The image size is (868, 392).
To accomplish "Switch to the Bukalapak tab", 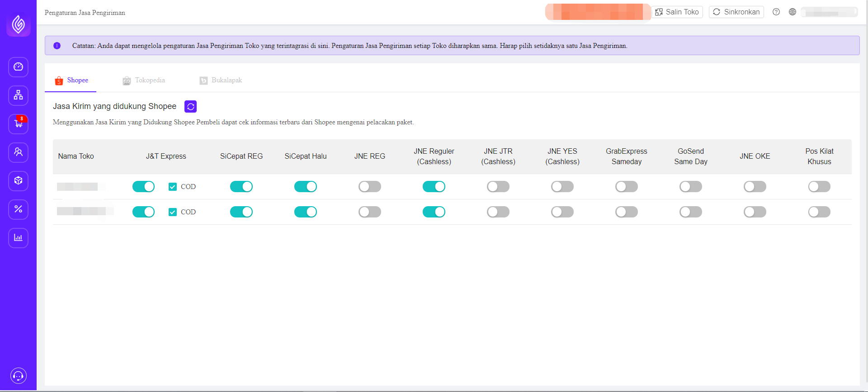I will [x=221, y=80].
